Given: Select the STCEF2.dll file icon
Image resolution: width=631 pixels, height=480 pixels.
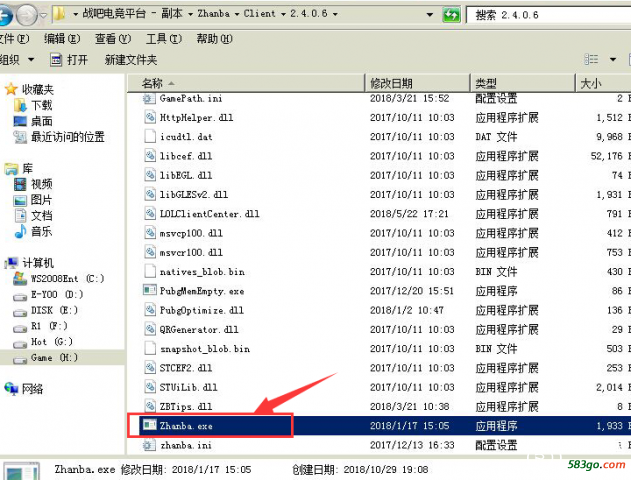Looking at the screenshot, I should point(150,368).
